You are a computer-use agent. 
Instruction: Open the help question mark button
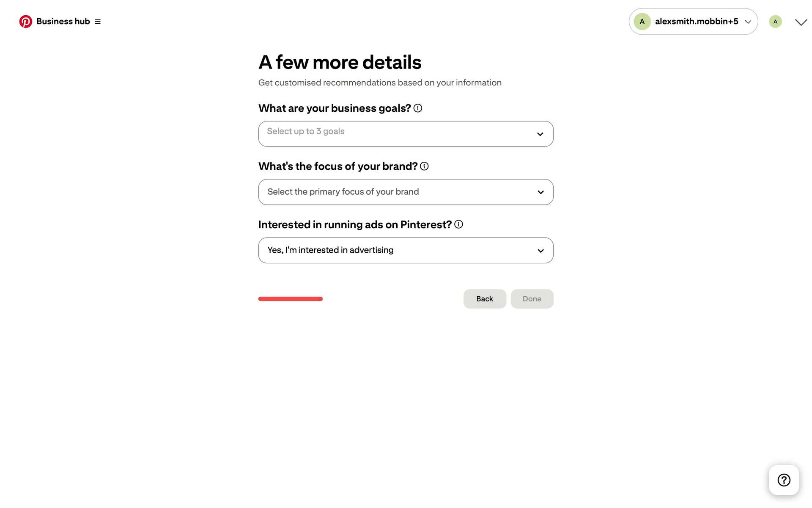point(784,480)
